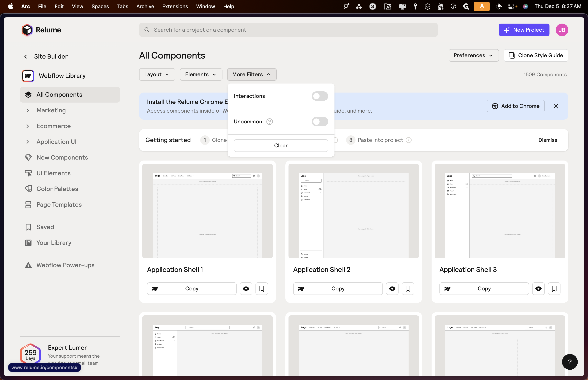Open the Arc File menu
The width and height of the screenshot is (588, 380).
pos(42,6)
